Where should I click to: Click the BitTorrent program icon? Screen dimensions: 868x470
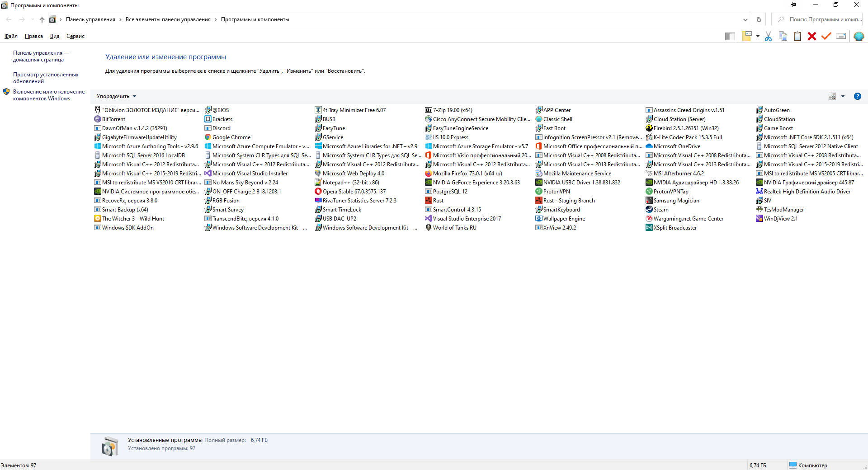coord(97,119)
